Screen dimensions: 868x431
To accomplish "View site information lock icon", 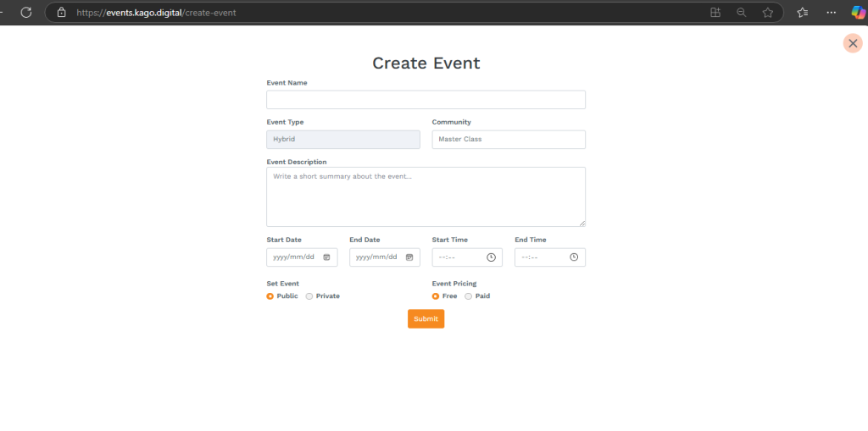I will point(61,13).
